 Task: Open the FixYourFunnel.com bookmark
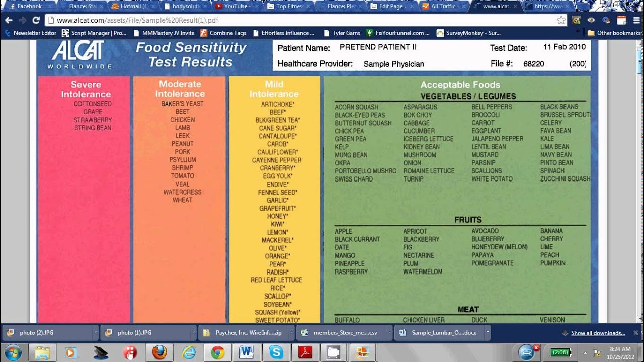pyautogui.click(x=398, y=33)
